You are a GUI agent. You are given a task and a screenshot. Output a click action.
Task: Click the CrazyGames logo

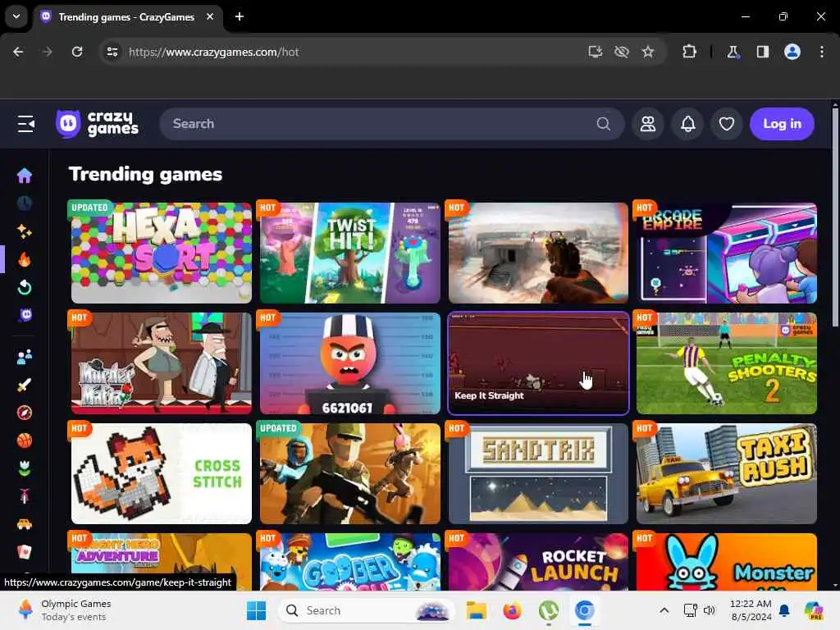[97, 124]
